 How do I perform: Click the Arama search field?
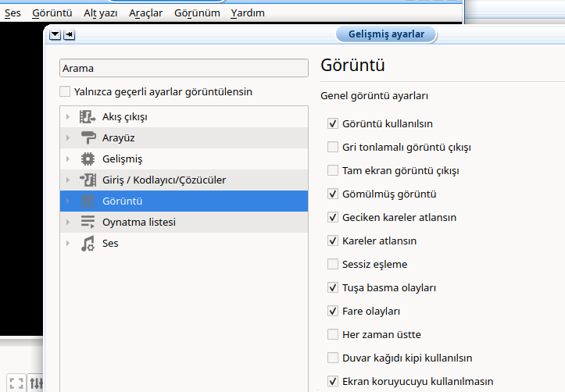pos(184,69)
